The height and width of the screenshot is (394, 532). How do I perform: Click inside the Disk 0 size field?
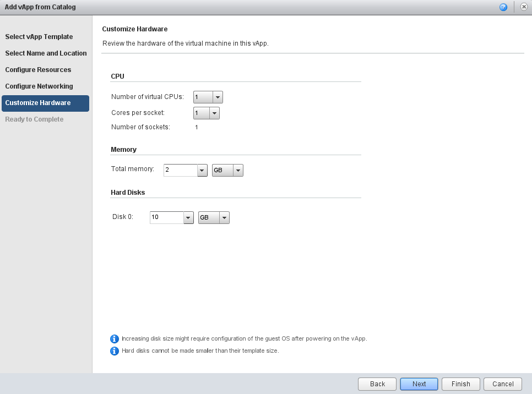point(166,218)
